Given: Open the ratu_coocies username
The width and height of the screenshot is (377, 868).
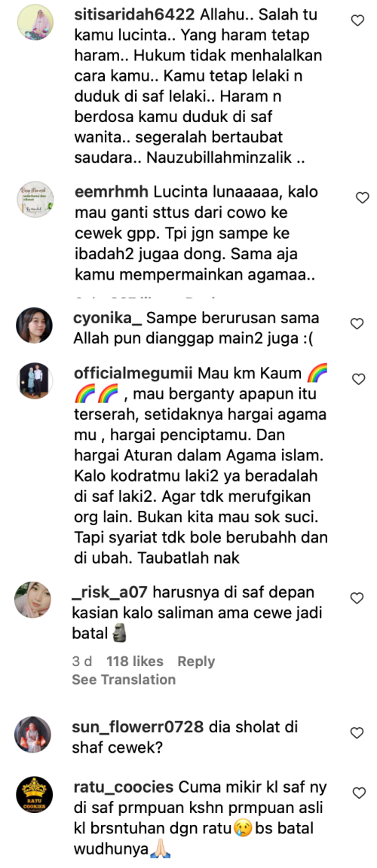Looking at the screenshot, I should [x=123, y=787].
